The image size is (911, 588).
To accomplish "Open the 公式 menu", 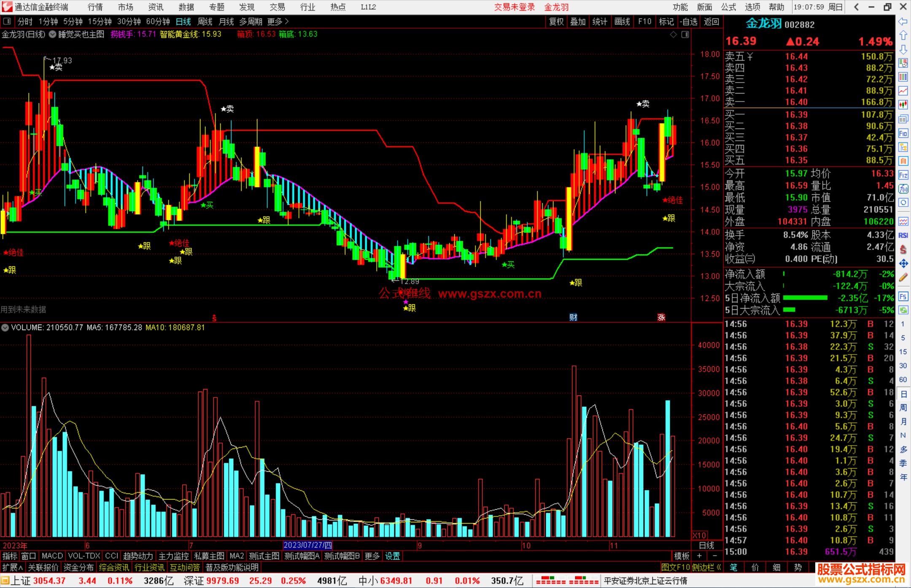I will (x=728, y=7).
